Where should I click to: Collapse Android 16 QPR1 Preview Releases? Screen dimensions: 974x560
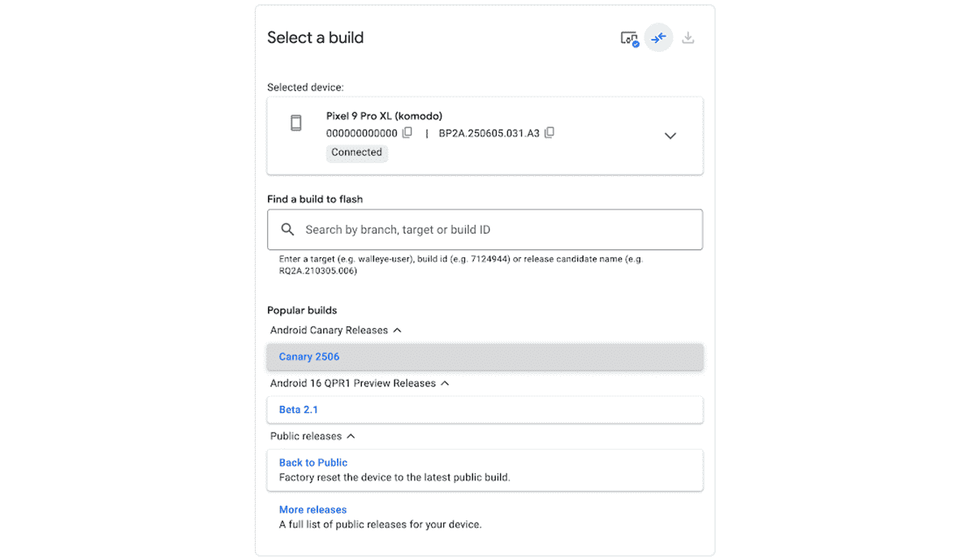coord(445,383)
